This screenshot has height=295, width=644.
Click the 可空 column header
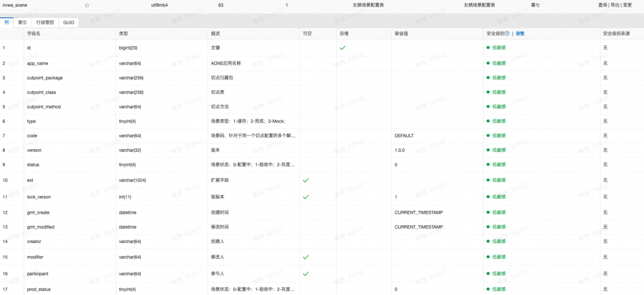coord(307,33)
